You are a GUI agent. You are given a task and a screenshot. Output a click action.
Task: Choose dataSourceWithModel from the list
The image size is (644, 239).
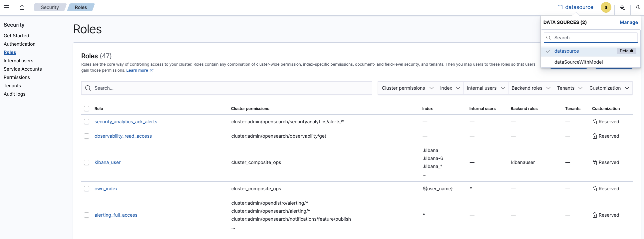578,62
